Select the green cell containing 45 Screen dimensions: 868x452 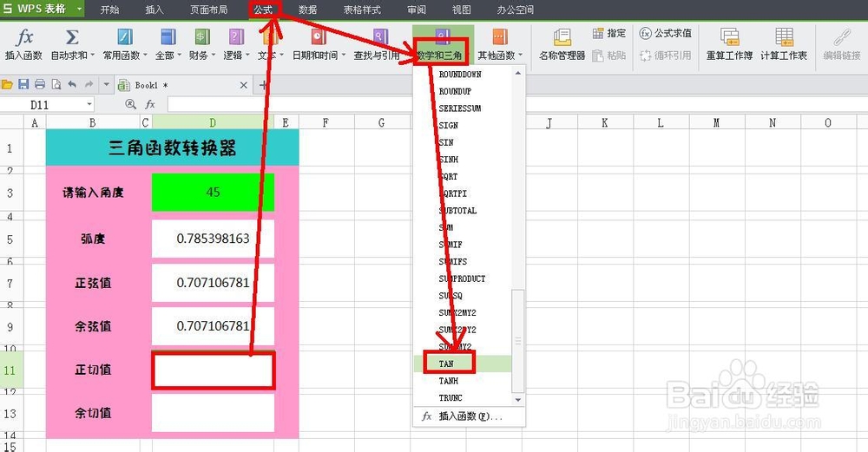tap(214, 192)
